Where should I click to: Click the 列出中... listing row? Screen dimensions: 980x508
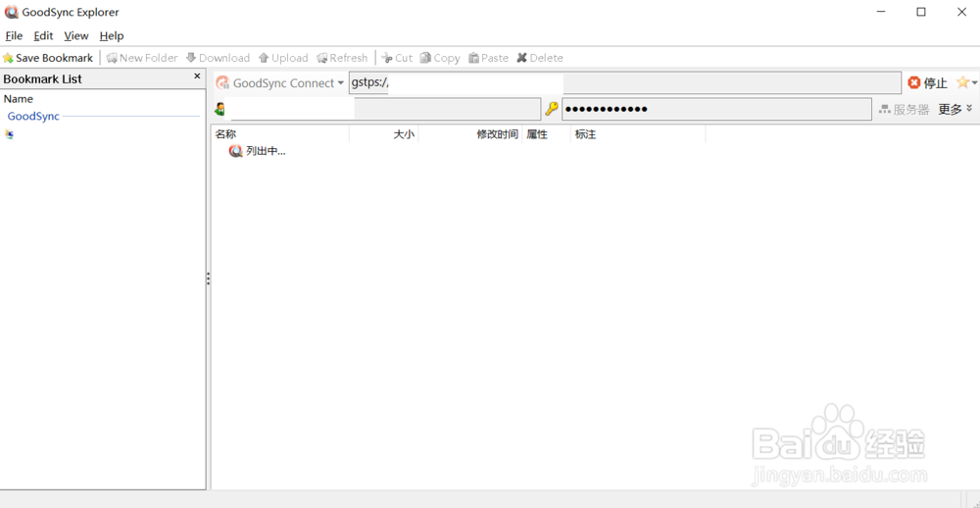[258, 151]
